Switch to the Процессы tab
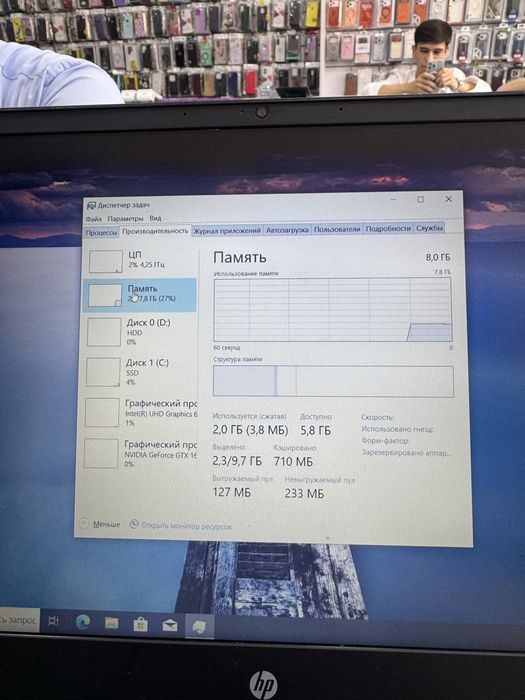The image size is (525, 700). 101,233
